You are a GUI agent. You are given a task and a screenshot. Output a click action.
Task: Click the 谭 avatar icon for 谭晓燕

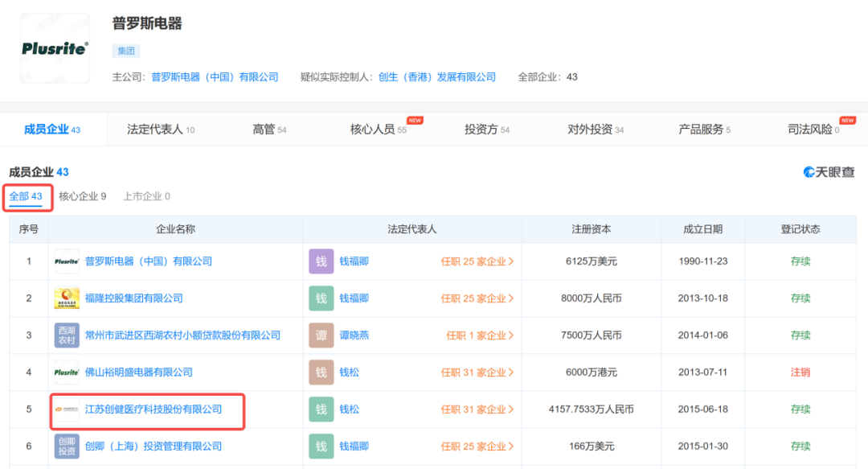321,335
